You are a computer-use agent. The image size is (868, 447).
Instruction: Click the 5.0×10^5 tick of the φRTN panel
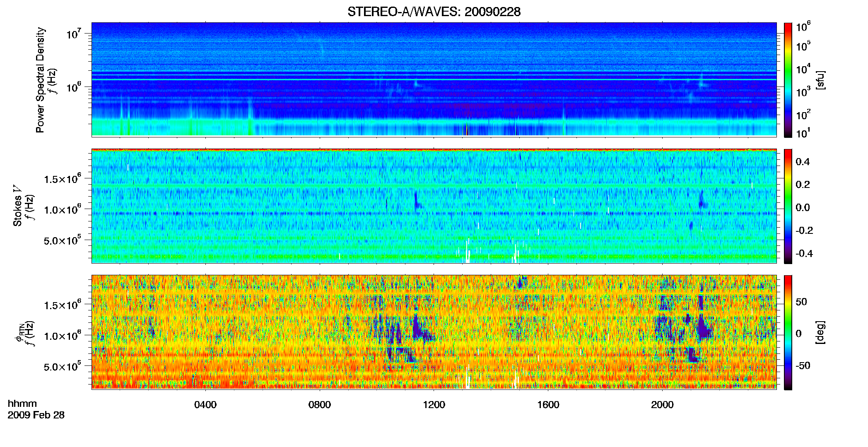pos(63,366)
